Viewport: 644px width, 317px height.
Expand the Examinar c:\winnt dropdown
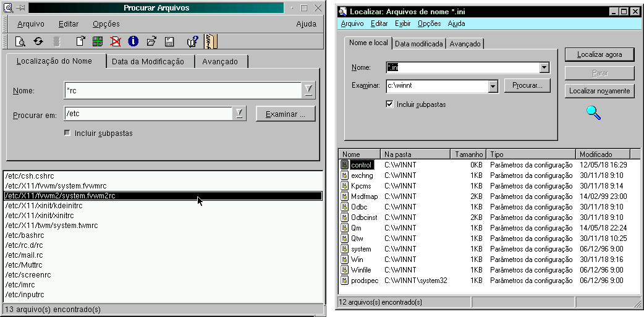pyautogui.click(x=493, y=86)
